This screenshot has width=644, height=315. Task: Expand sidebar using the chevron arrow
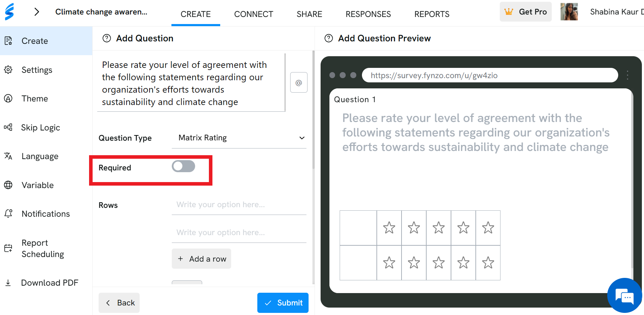(37, 12)
